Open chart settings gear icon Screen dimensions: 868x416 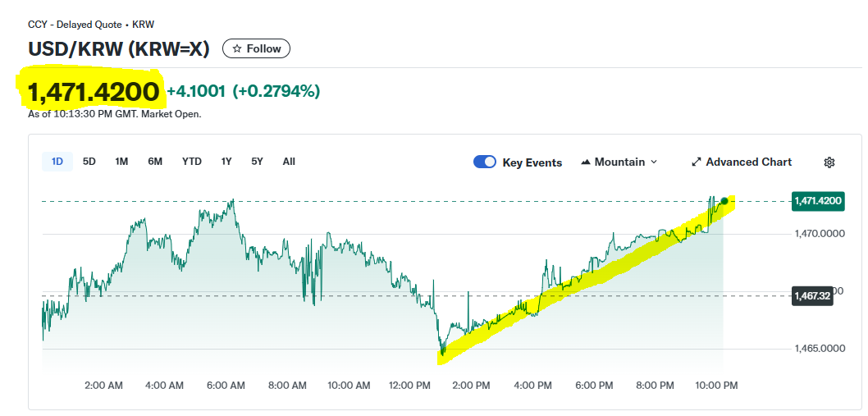[x=829, y=162]
